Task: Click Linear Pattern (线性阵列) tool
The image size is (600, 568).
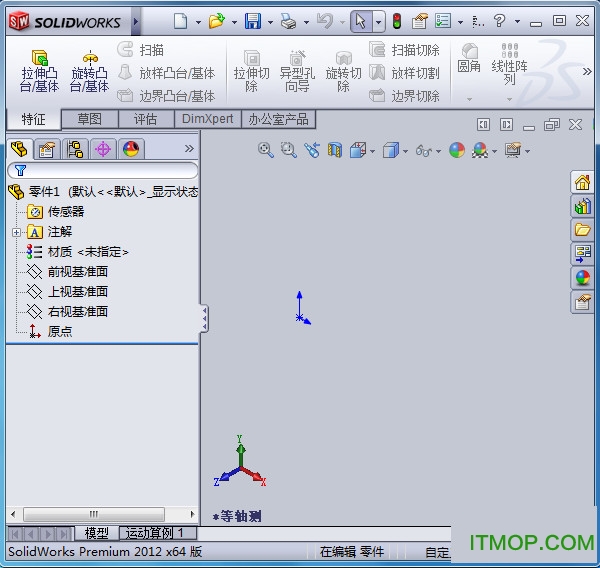Action: (510, 64)
